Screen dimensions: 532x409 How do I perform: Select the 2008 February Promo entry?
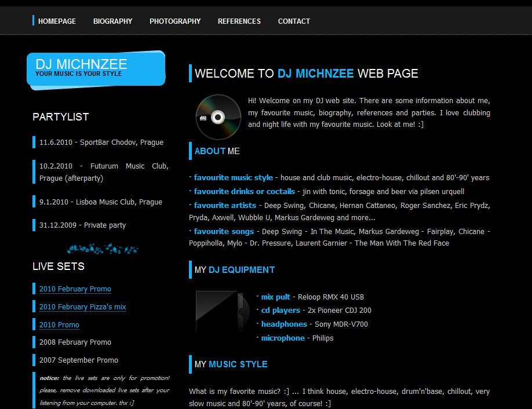(75, 342)
